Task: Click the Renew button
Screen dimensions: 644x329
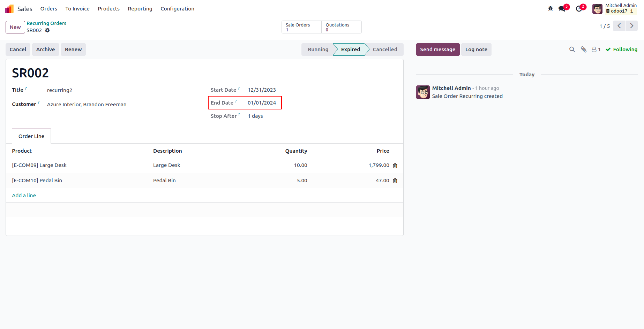Action: (73, 49)
